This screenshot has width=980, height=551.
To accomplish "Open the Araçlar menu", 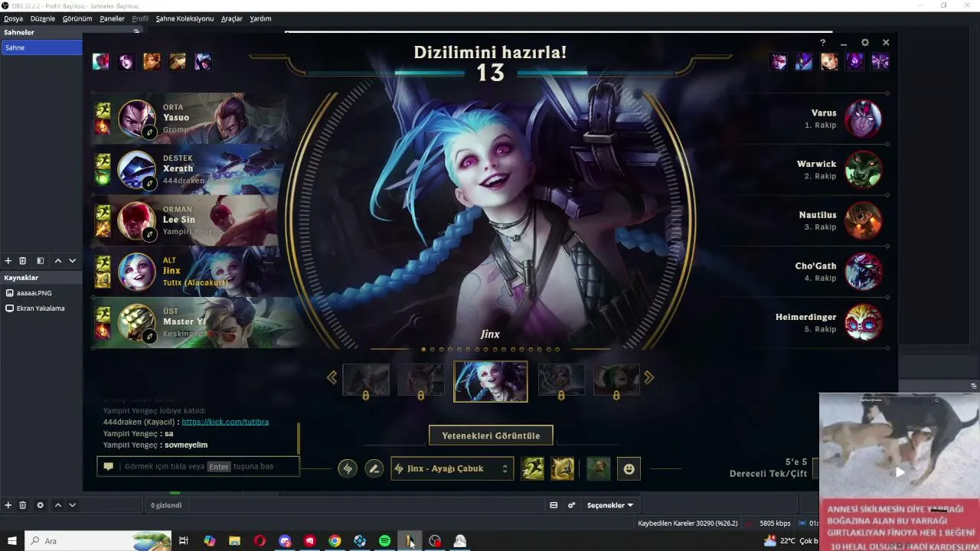I will click(231, 18).
